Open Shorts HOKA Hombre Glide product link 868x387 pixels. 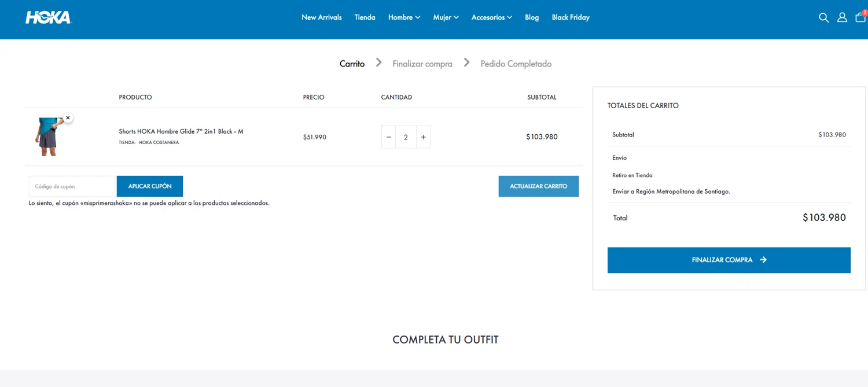181,131
